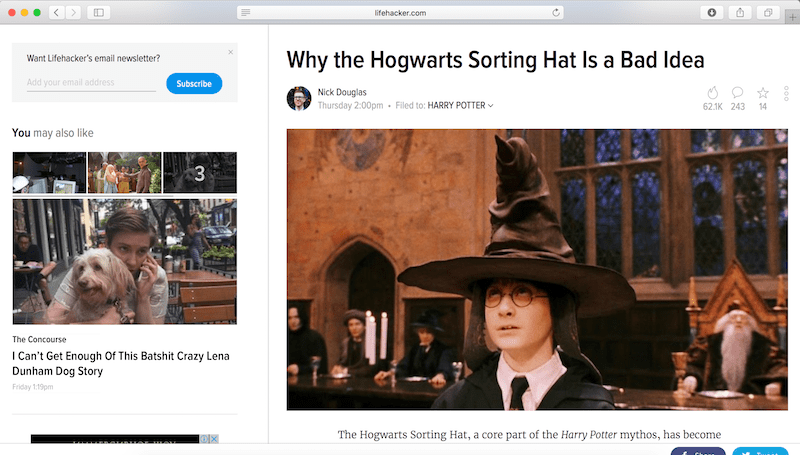Toggle the Safari sidebar button
Viewport: 800px width, 455px height.
pos(99,12)
